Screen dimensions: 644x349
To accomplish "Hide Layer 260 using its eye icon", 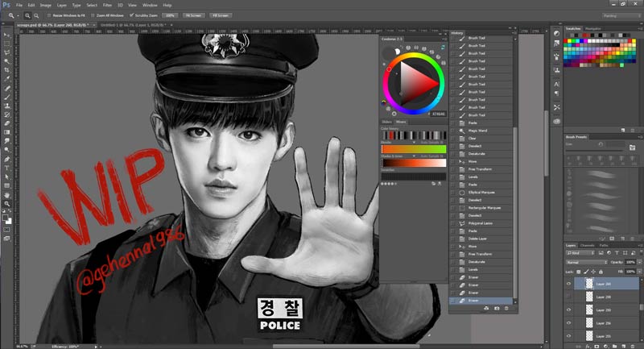I will [x=569, y=284].
